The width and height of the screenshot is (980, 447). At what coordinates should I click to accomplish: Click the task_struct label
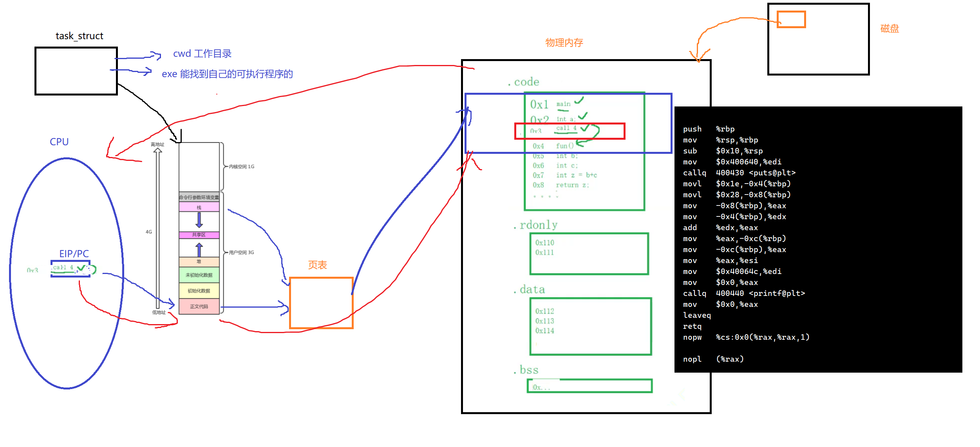click(80, 36)
